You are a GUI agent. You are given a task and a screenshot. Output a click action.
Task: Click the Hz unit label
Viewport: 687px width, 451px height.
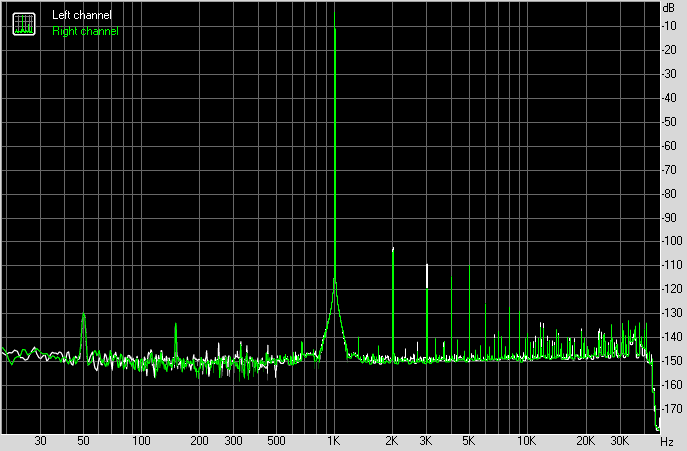pyautogui.click(x=667, y=441)
